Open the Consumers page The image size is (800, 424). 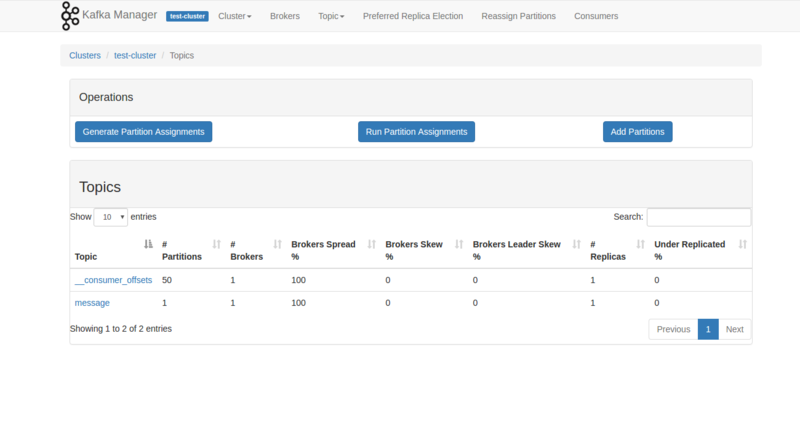point(596,16)
